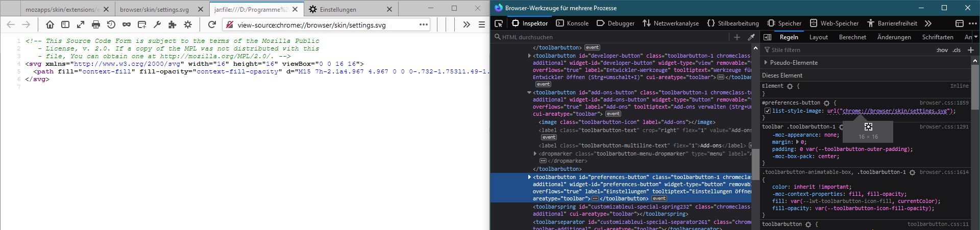Expand the Pseudo-Elemente section

(794, 63)
